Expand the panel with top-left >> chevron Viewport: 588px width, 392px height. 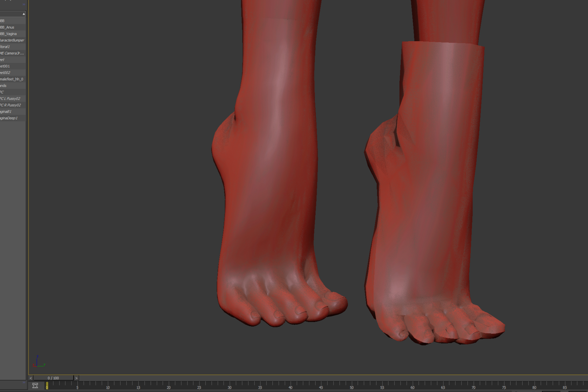pyautogui.click(x=24, y=4)
